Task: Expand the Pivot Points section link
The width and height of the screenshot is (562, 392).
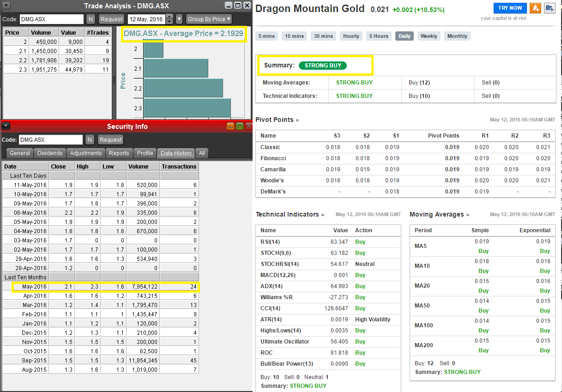Action: pos(277,120)
